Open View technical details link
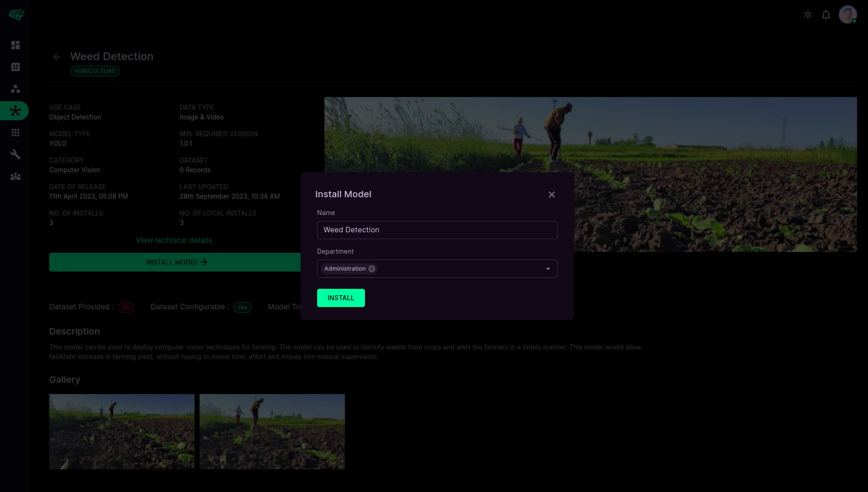The height and width of the screenshot is (492, 868). pos(174,240)
